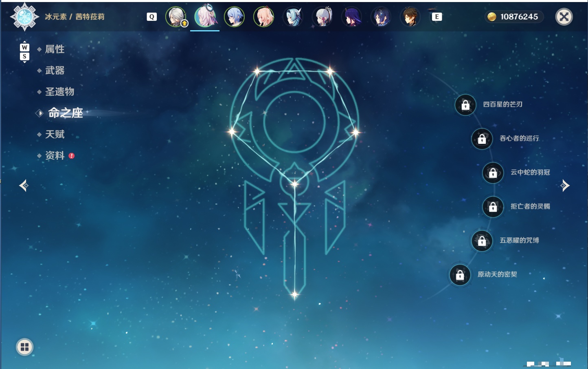Open the four-square grid menu button
588x369 pixels.
tap(24, 347)
